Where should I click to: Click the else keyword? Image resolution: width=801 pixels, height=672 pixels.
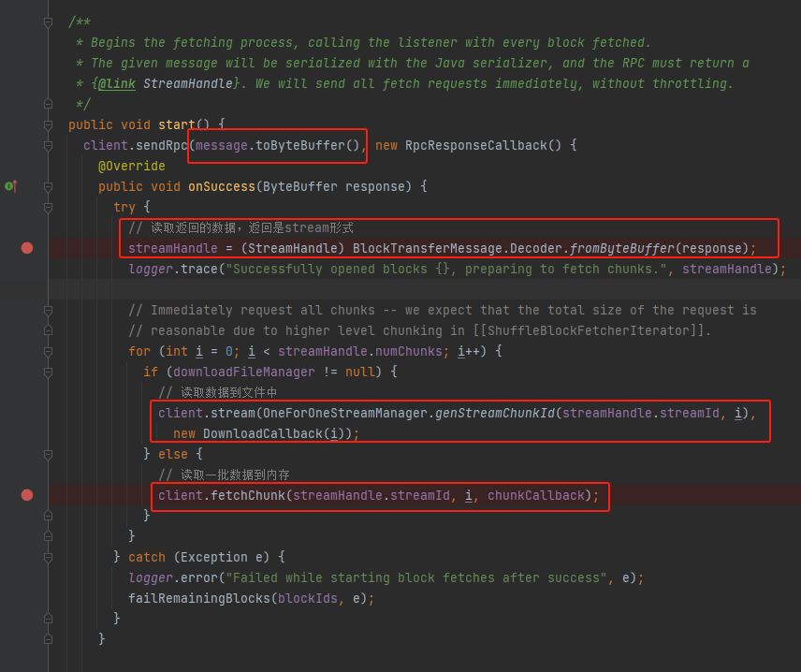pyautogui.click(x=173, y=454)
